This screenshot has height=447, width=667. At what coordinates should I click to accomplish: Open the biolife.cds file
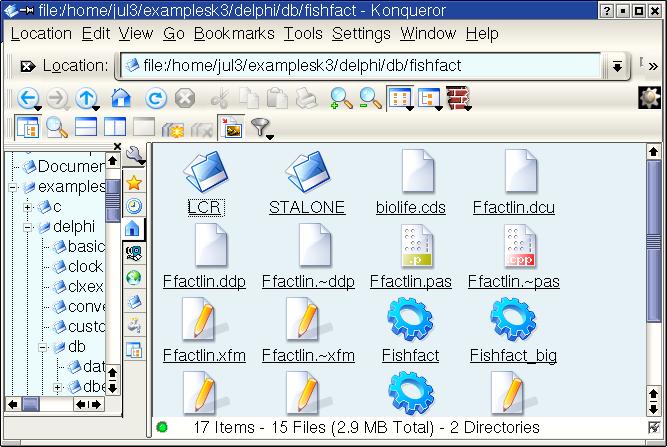[410, 183]
